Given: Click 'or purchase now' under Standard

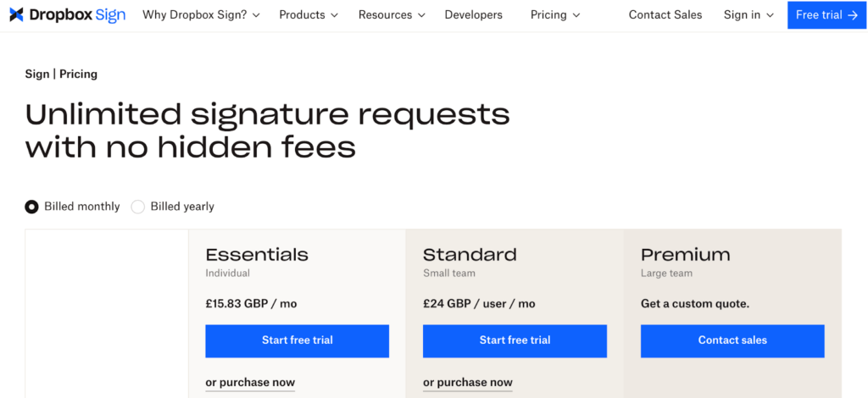Looking at the screenshot, I should [x=468, y=383].
